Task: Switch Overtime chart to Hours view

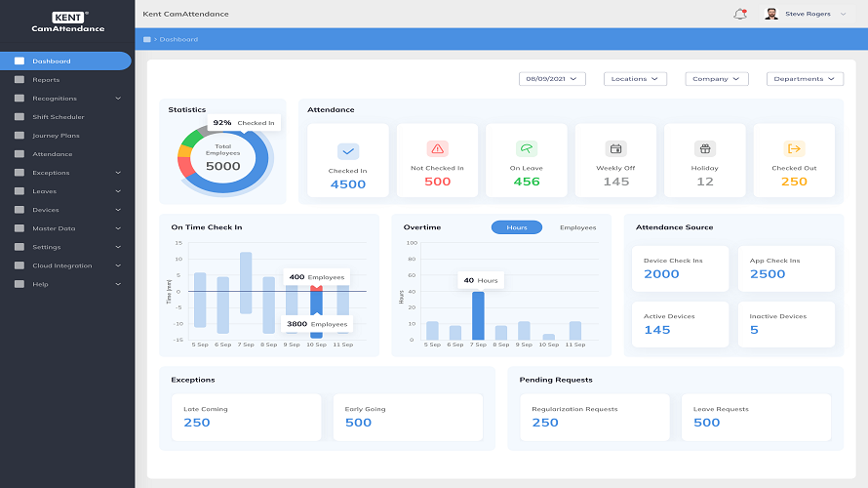Action: pos(517,227)
